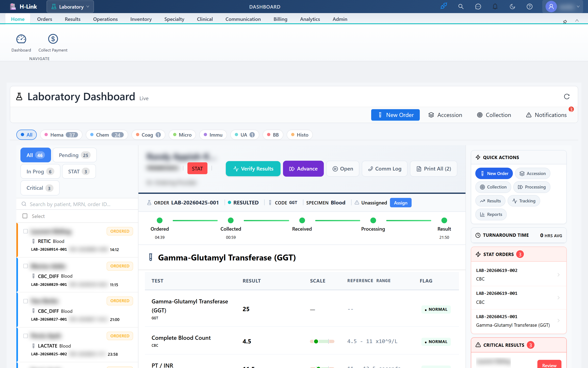
Task: Click the Collection quick action
Action: pyautogui.click(x=493, y=187)
